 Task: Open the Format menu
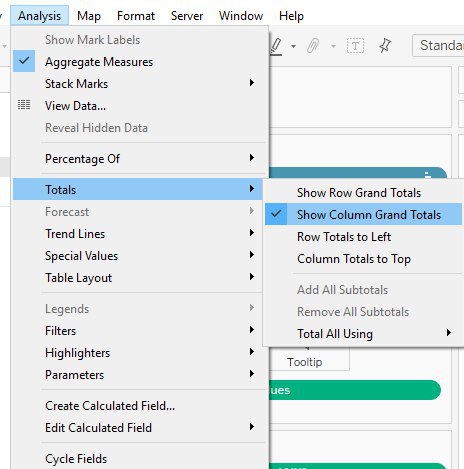tap(136, 16)
